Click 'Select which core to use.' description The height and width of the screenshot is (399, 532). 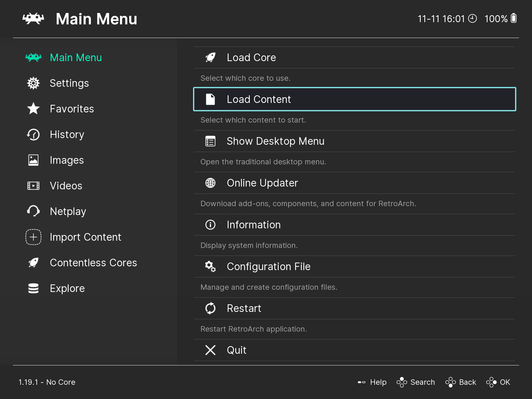pyautogui.click(x=245, y=78)
